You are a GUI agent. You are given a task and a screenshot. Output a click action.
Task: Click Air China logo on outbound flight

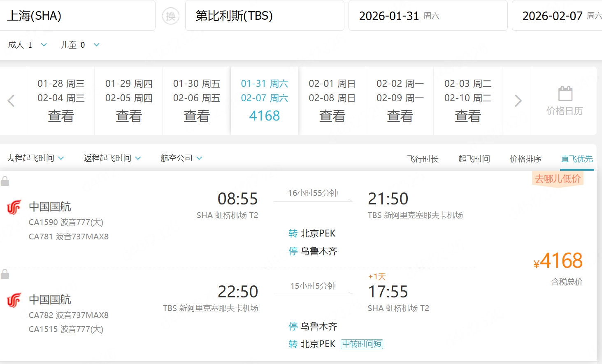(x=14, y=207)
